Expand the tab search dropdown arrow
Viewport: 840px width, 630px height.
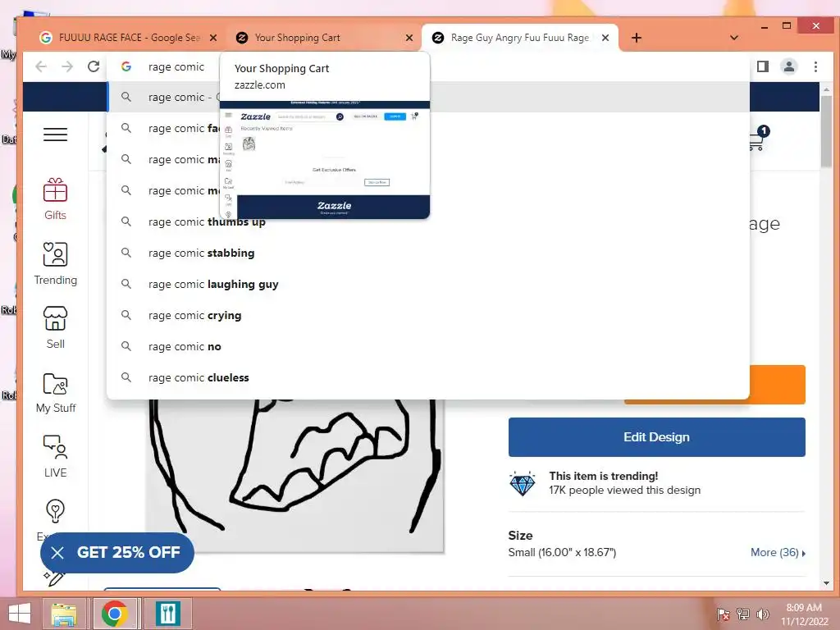(x=734, y=38)
